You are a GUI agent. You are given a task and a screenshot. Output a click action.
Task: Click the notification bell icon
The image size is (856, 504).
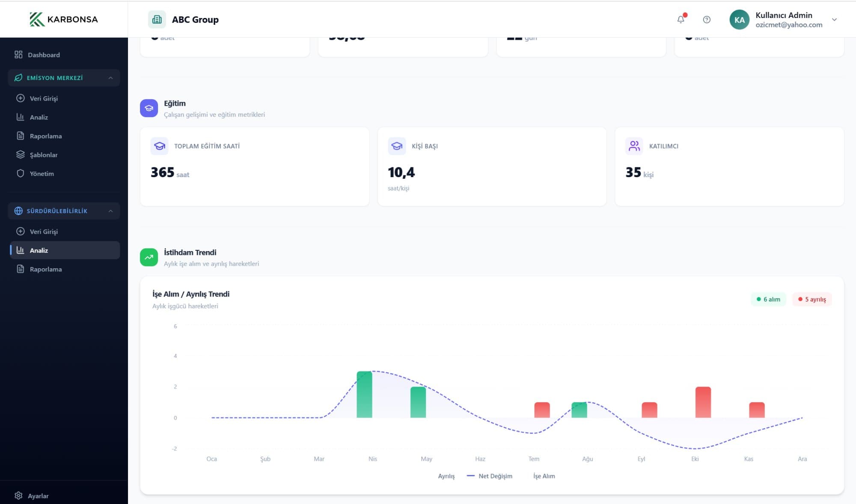pyautogui.click(x=681, y=19)
